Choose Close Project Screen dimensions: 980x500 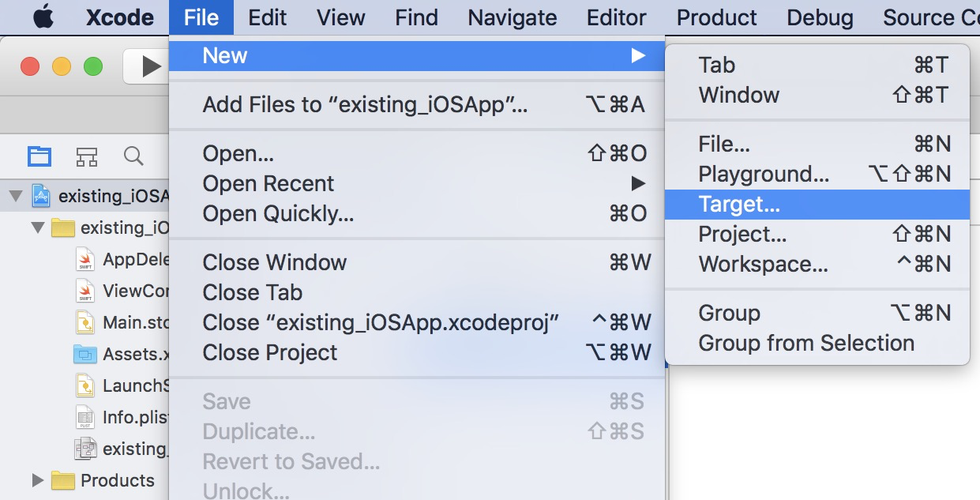(417, 352)
